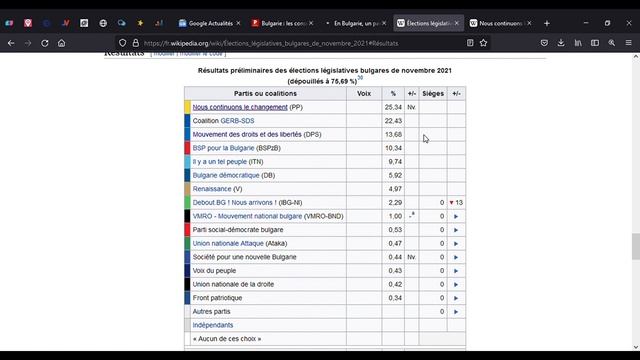
Task: Click the Parti social-démocrate bulgare row text
Action: (x=238, y=230)
